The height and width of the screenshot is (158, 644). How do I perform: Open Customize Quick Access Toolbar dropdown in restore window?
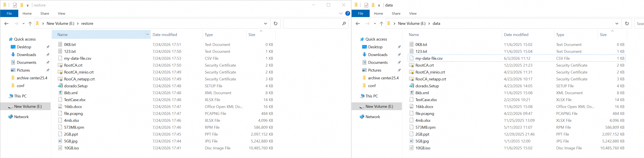[x=28, y=5]
